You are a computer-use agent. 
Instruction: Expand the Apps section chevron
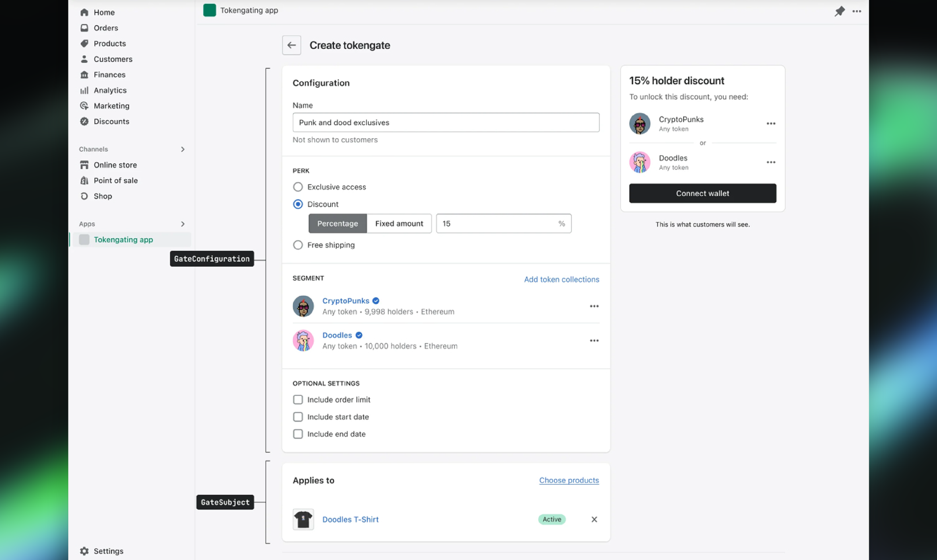tap(183, 224)
